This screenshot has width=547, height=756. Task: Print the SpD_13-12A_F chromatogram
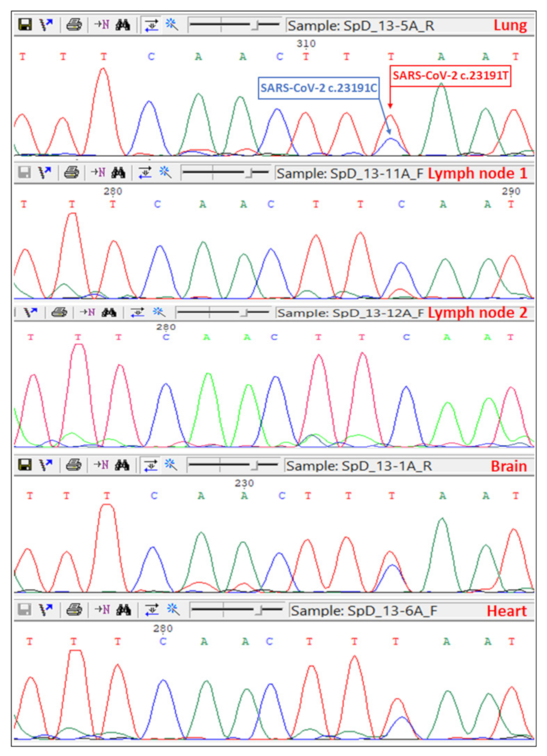pos(59,312)
